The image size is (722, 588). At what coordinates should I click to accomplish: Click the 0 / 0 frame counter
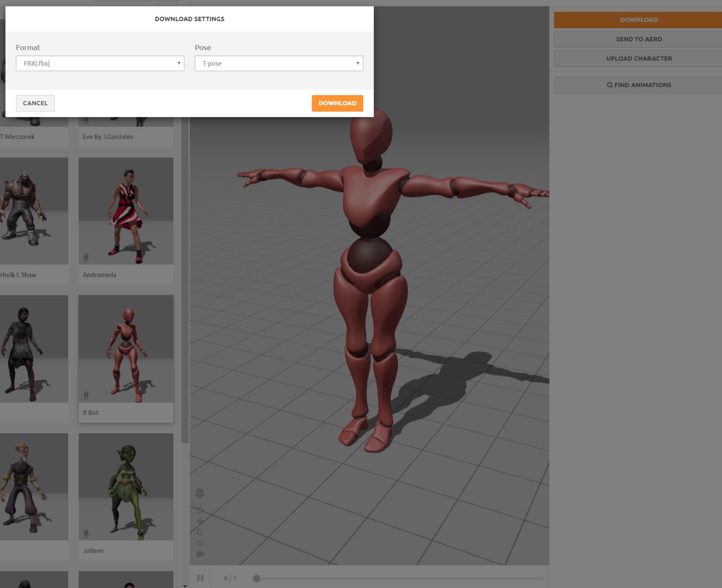tap(230, 578)
